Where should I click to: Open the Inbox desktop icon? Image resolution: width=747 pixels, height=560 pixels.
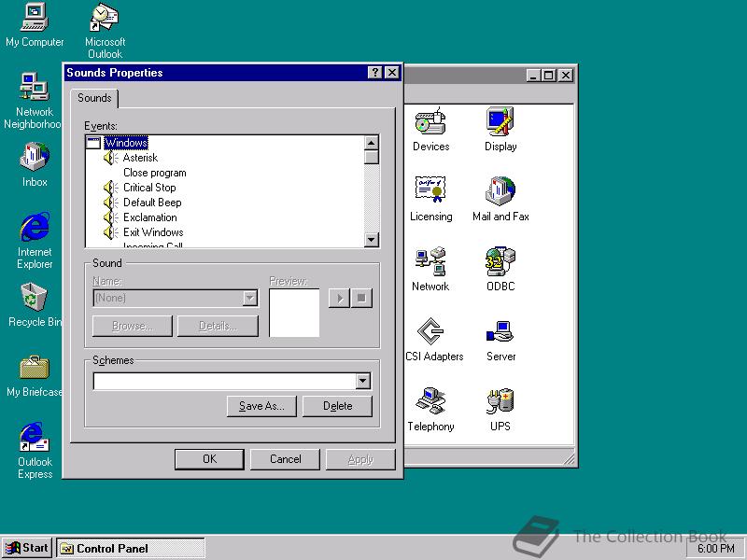(35, 164)
